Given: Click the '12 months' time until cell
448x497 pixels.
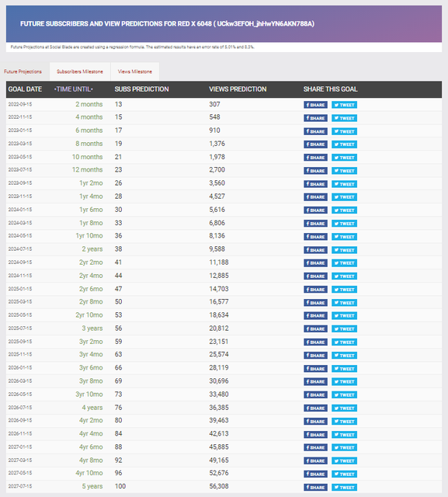Looking at the screenshot, I should pos(87,170).
